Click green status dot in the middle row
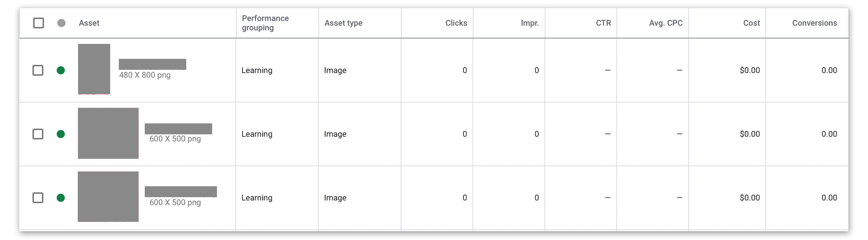Screen dimensions: 868x240 pyautogui.click(x=61, y=134)
